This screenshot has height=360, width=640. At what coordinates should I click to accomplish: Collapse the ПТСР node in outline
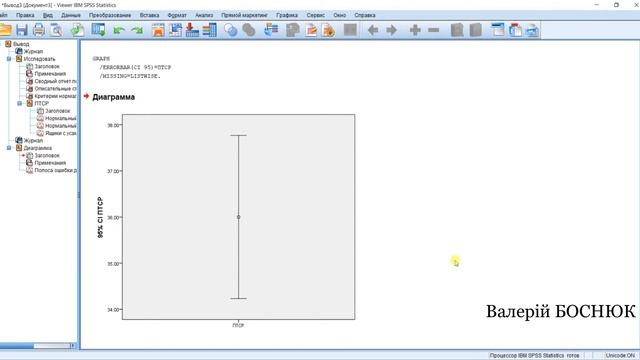(x=19, y=103)
